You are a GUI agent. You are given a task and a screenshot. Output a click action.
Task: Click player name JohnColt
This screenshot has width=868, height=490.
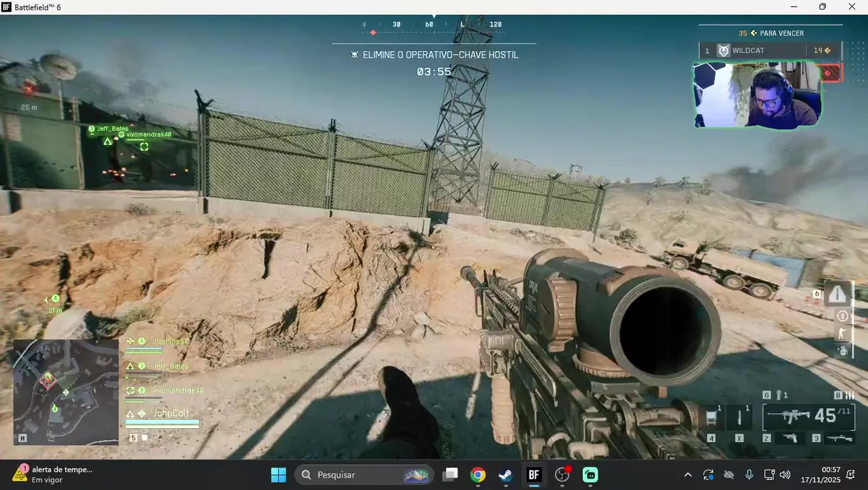click(x=171, y=413)
